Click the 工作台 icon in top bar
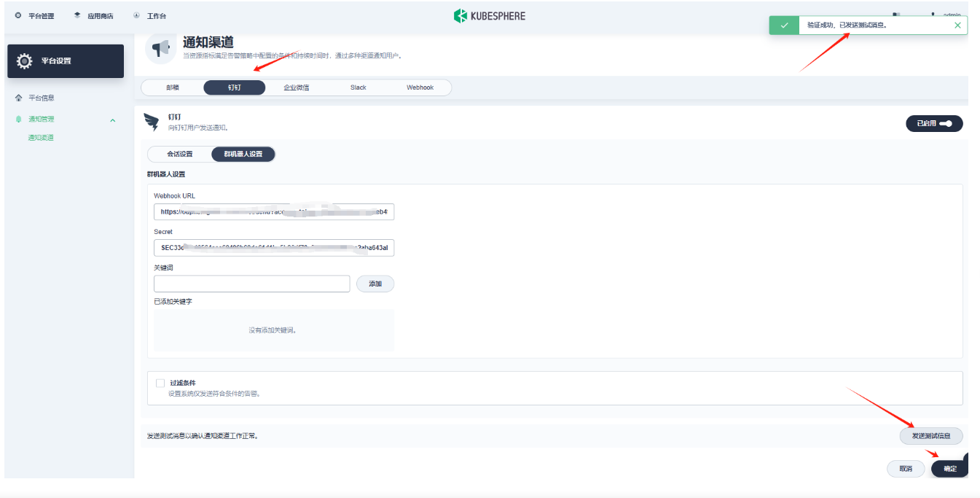The image size is (980, 498). tap(136, 15)
